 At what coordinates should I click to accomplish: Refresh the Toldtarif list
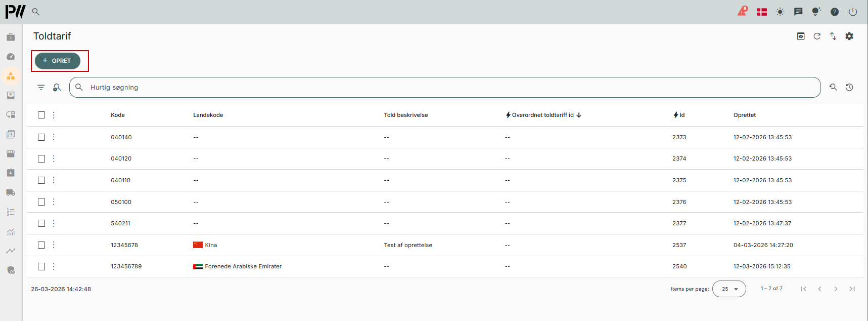point(817,36)
